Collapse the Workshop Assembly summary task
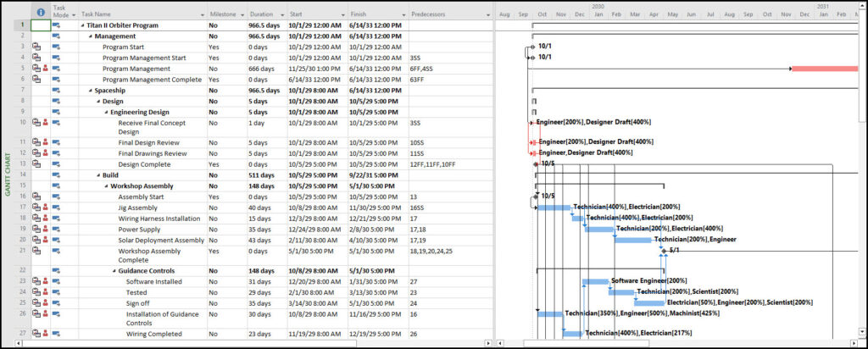 (x=106, y=186)
